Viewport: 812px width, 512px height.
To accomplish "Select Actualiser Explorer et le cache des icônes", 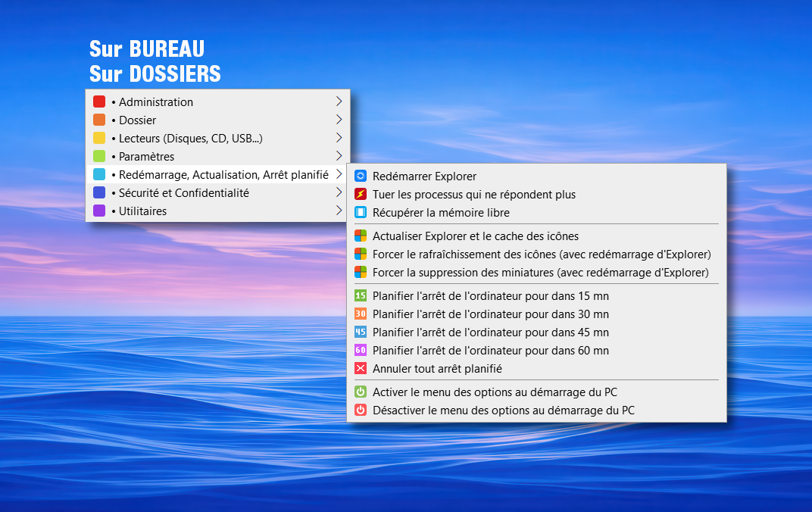I will [475, 236].
